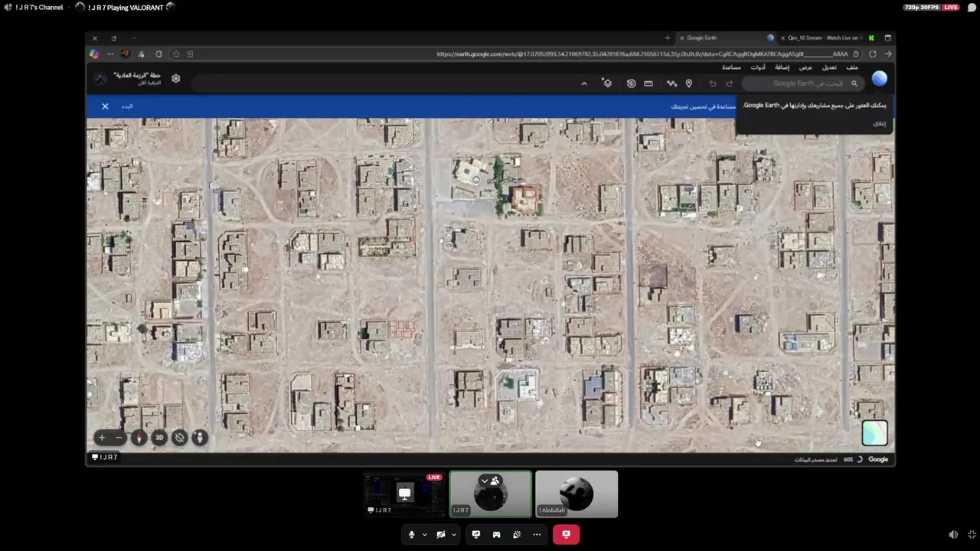This screenshot has width=980, height=551.
Task: Open historical imagery clock tool
Action: (x=631, y=83)
